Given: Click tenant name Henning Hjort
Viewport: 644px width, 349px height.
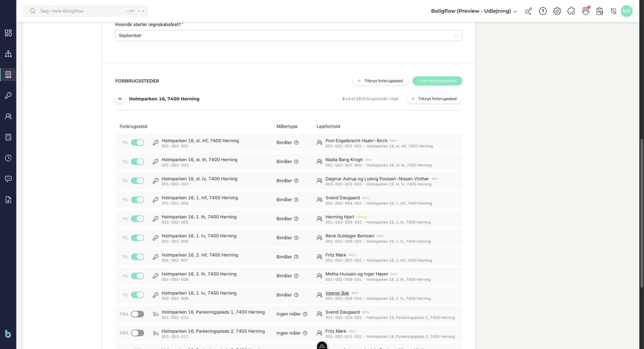Looking at the screenshot, I should (x=340, y=217).
